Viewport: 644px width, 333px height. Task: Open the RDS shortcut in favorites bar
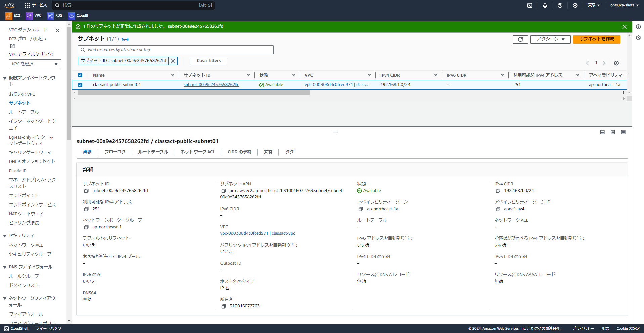point(55,16)
